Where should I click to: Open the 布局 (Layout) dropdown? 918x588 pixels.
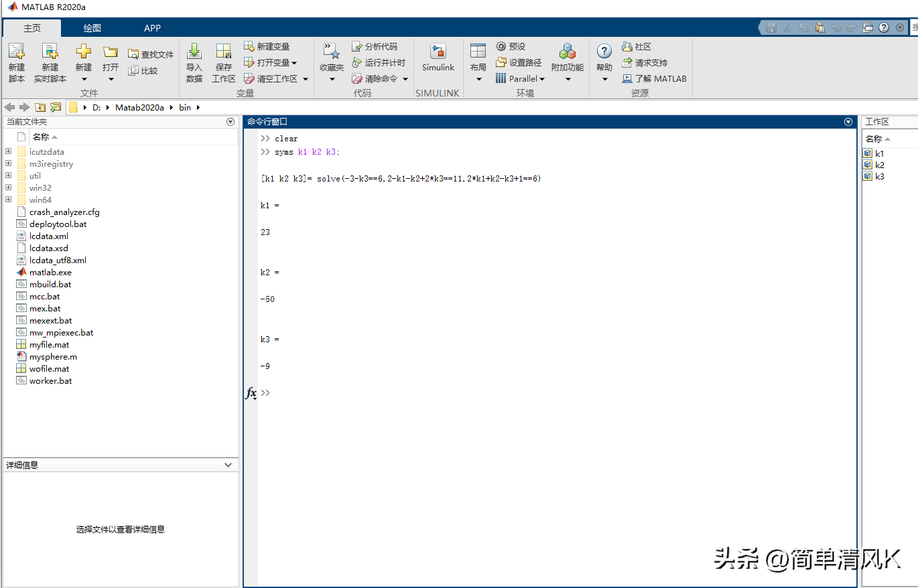click(x=478, y=59)
